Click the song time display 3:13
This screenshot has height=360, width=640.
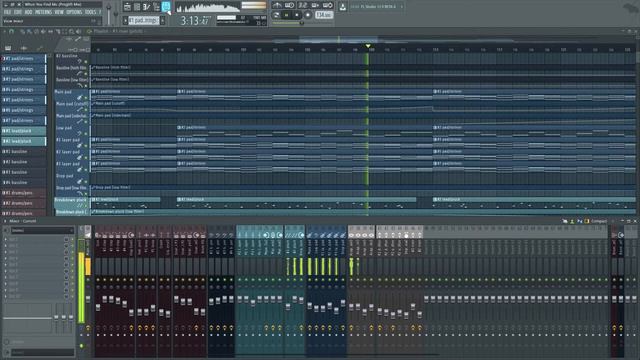coord(195,20)
